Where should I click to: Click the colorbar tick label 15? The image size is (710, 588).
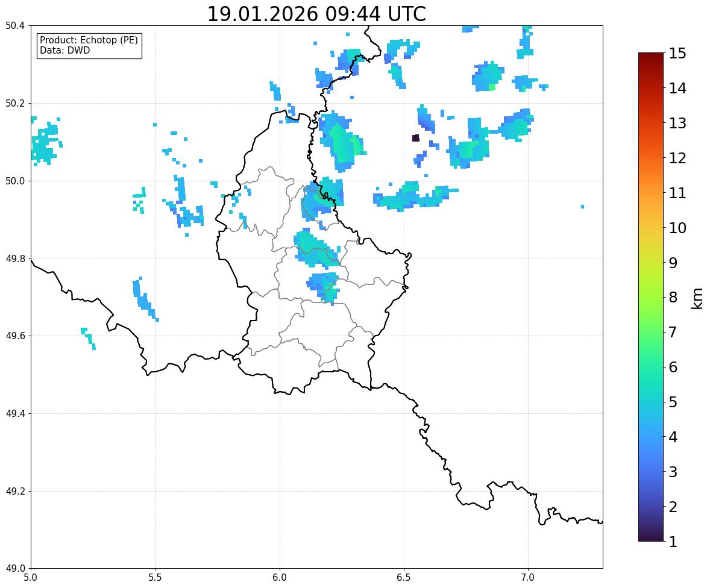[677, 54]
